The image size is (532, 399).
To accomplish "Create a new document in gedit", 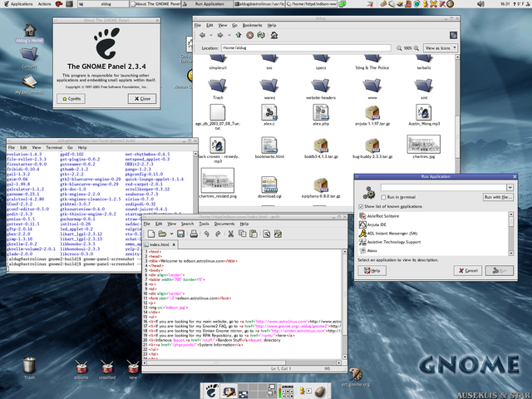I will click(151, 234).
